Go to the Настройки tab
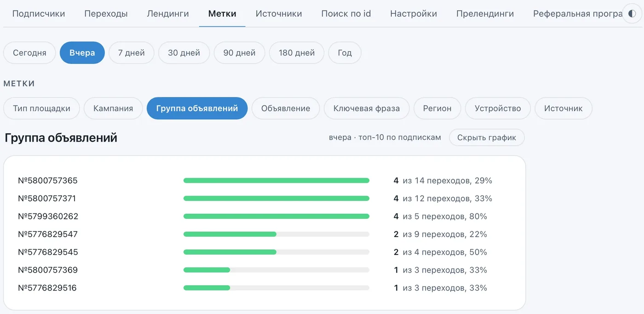 click(x=414, y=14)
